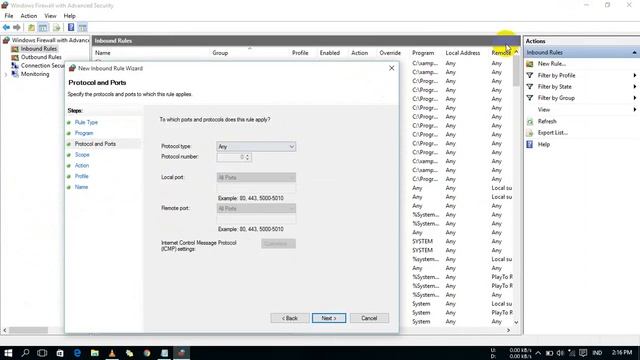Select Monitoring in the console tree
640x360 pixels.
[35, 74]
